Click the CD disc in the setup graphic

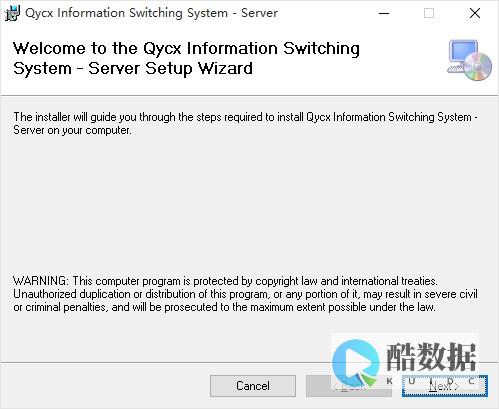[x=478, y=67]
